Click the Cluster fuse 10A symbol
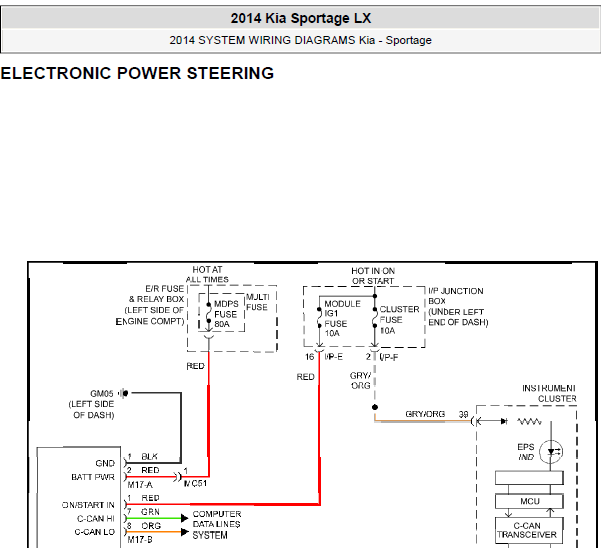This screenshot has height=548, width=601. [375, 317]
